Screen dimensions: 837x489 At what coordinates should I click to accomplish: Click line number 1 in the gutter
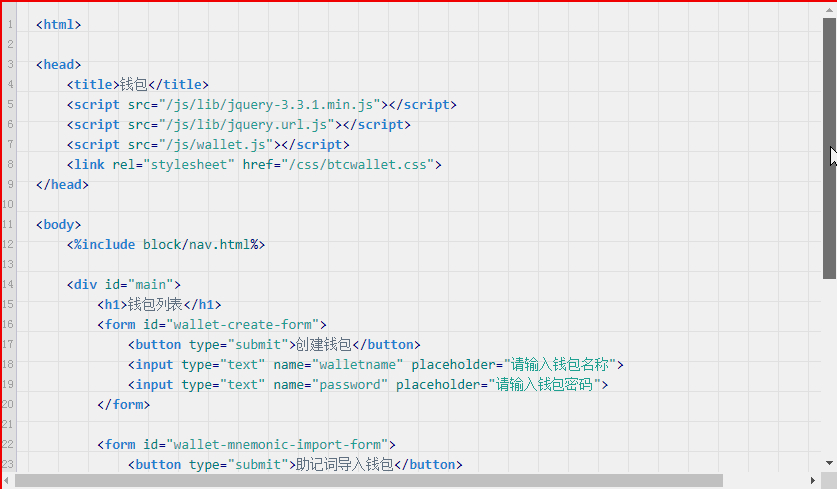9,24
